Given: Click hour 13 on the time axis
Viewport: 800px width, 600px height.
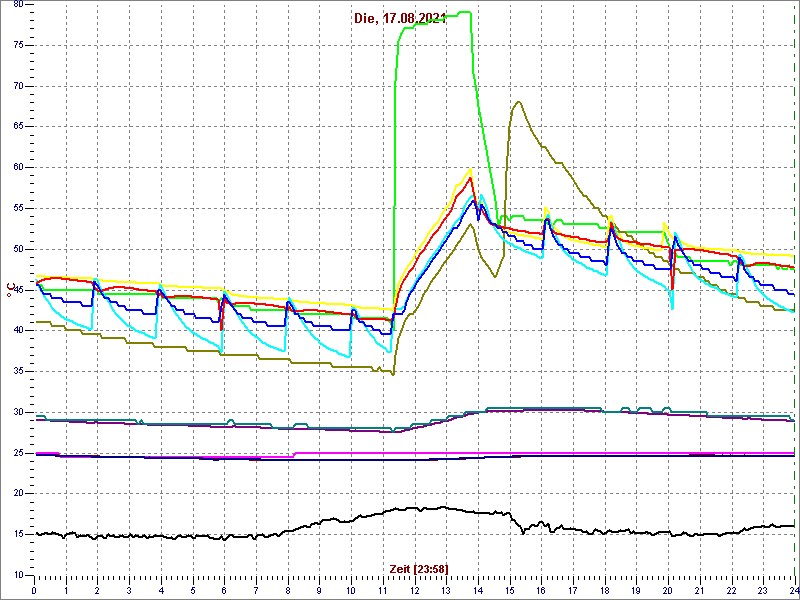Looking at the screenshot, I should click(x=446, y=590).
